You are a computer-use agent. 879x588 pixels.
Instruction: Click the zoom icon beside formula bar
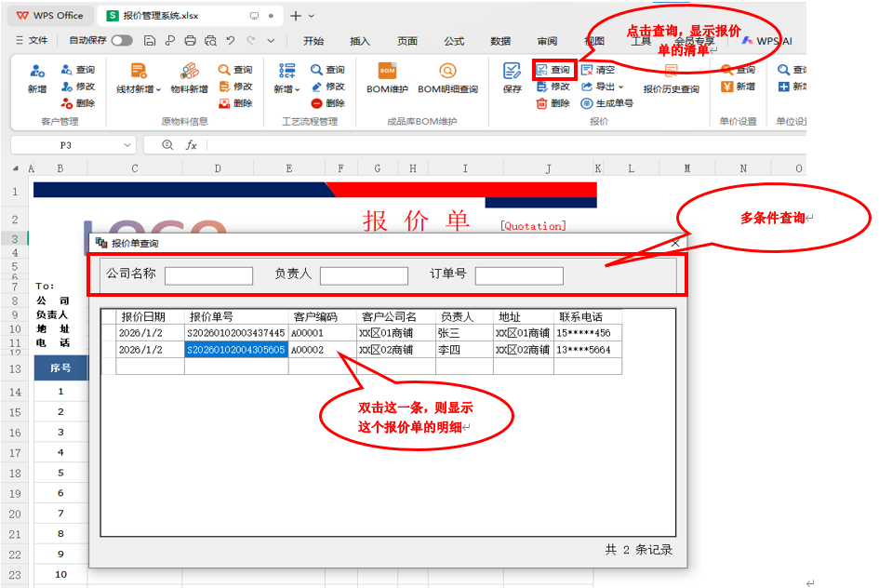(x=167, y=144)
